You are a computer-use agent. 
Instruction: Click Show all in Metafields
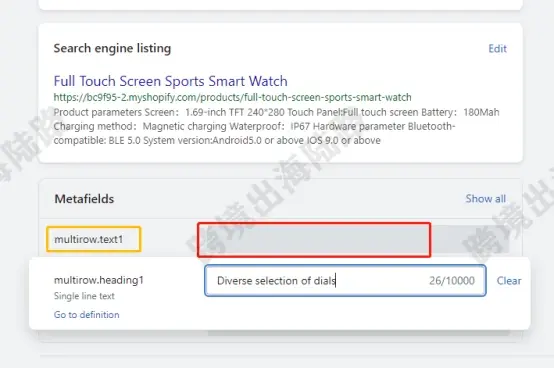tap(485, 198)
